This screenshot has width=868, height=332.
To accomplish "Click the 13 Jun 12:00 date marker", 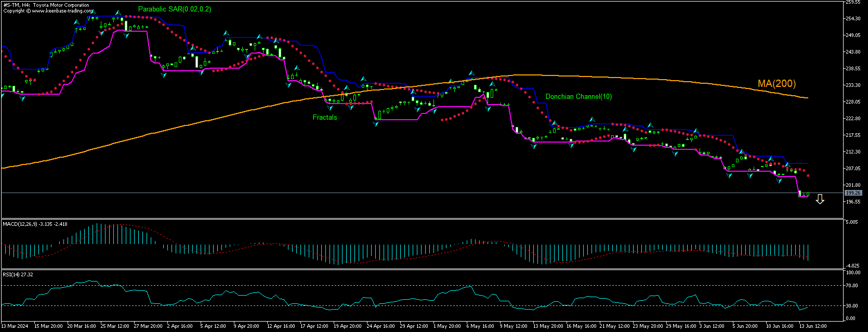I will (x=812, y=326).
